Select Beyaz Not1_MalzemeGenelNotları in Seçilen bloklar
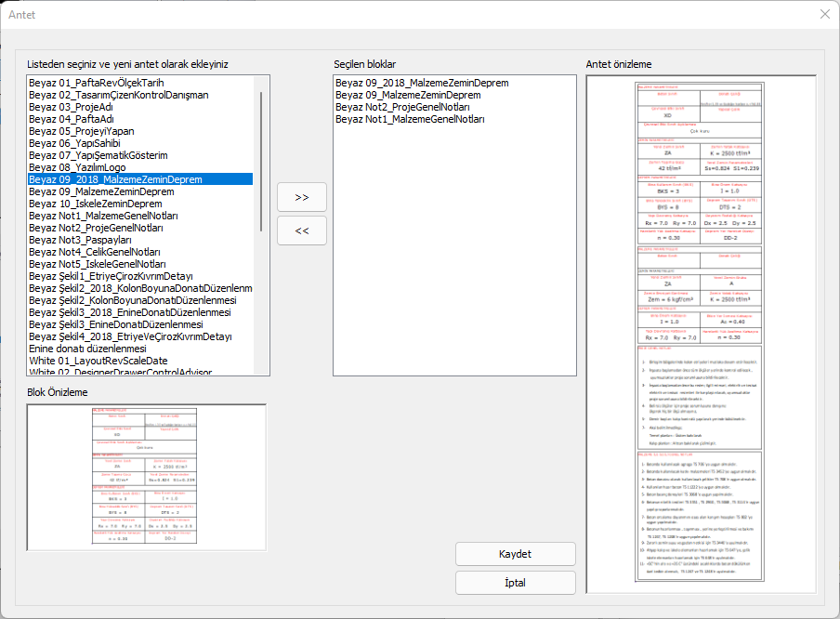The width and height of the screenshot is (840, 619). (x=410, y=119)
